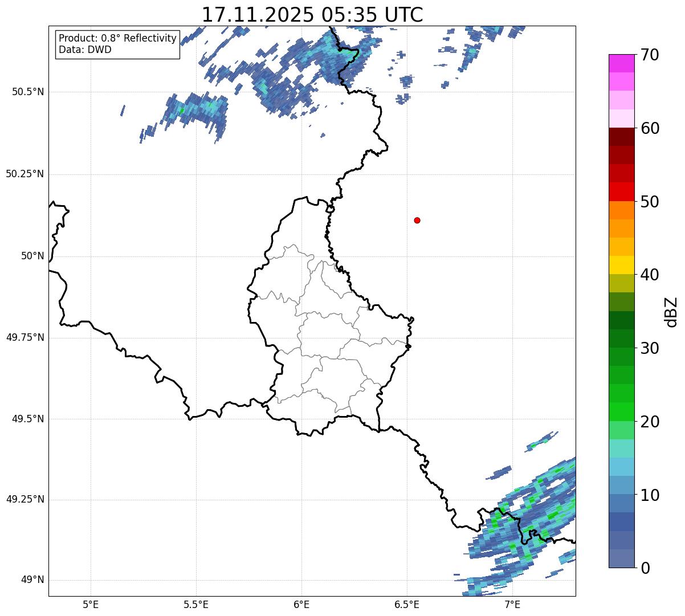Viewport: 685px width, 616px height.
Task: Click the colorbar value 50
Action: 650,202
